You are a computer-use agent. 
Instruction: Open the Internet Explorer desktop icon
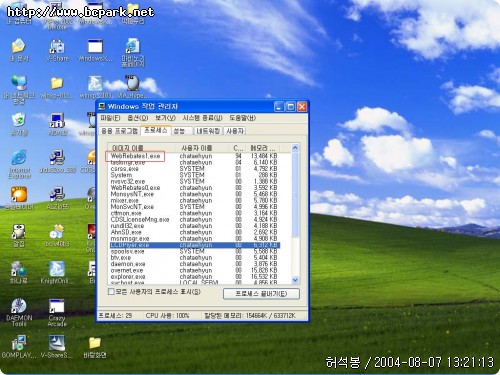[19, 164]
